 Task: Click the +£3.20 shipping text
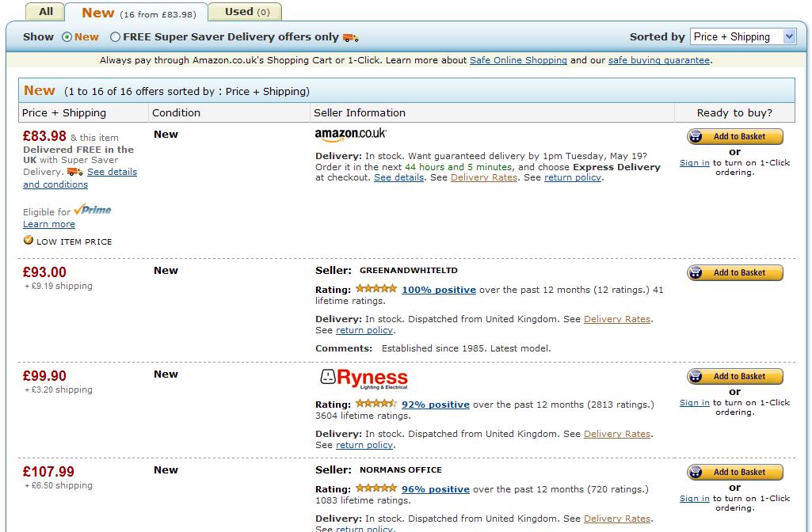tap(58, 389)
